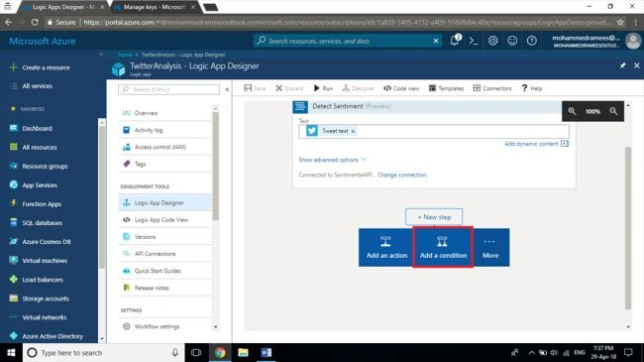
Task: Select Logic App Designer menu item
Action: (165, 202)
